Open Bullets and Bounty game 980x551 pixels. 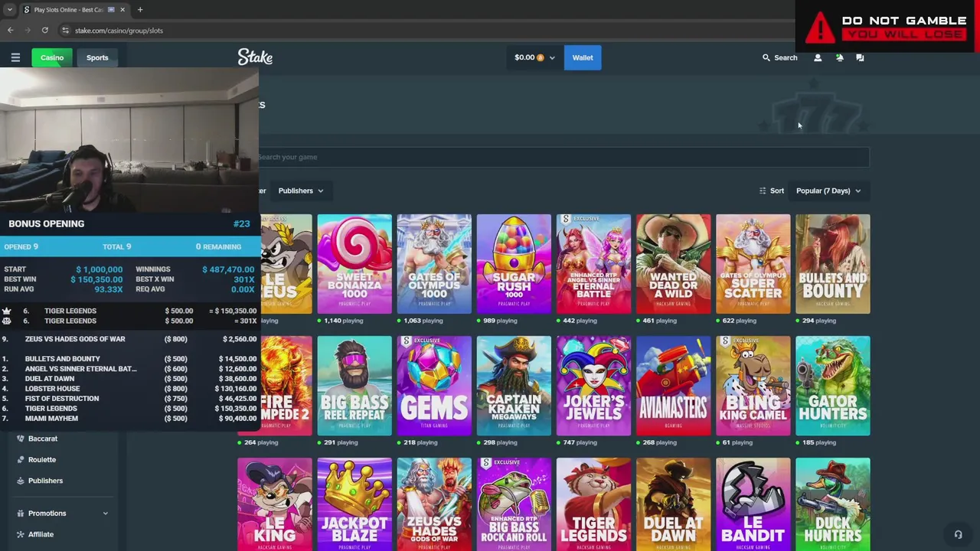(x=832, y=264)
